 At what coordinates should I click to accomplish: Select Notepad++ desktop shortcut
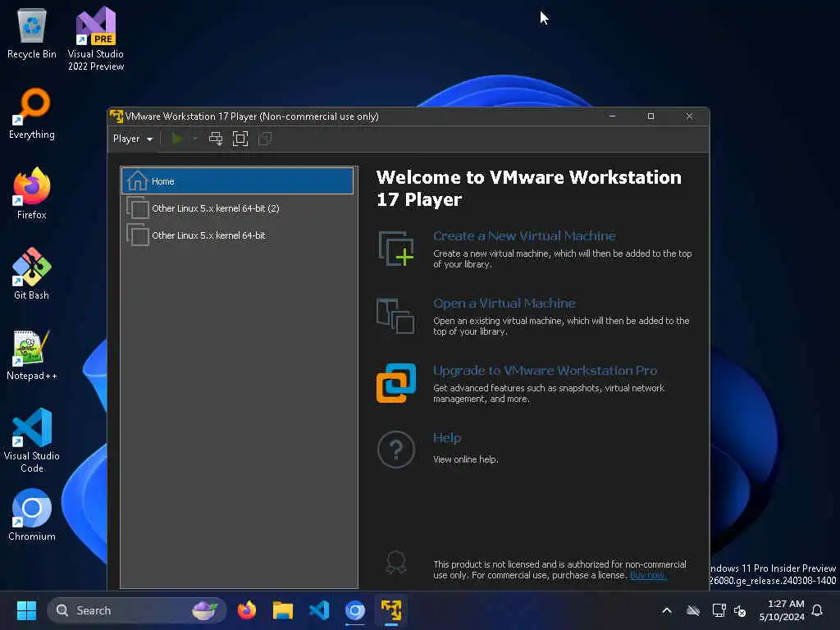32,355
